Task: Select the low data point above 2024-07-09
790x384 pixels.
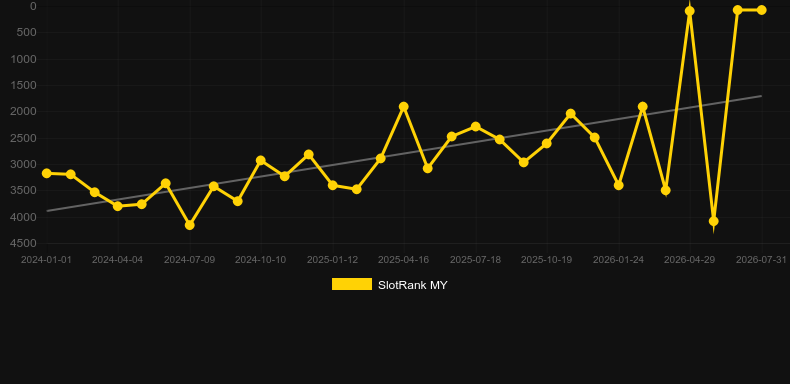Action: (x=189, y=225)
